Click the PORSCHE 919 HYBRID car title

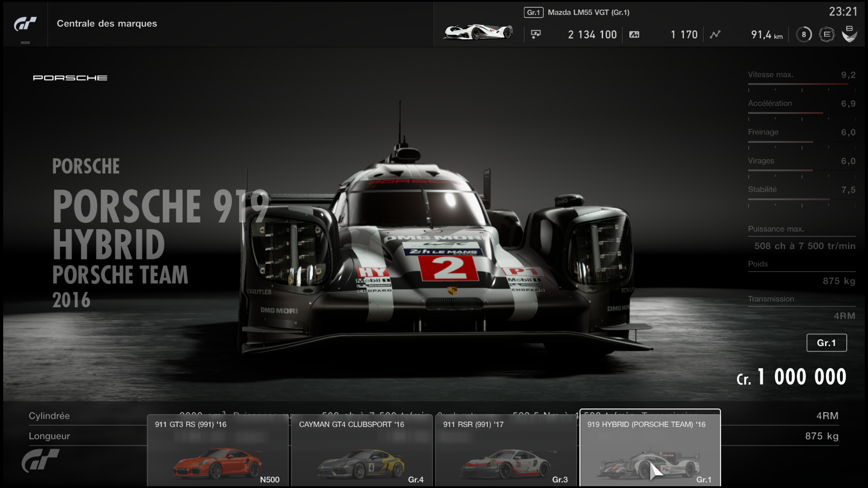(x=160, y=225)
